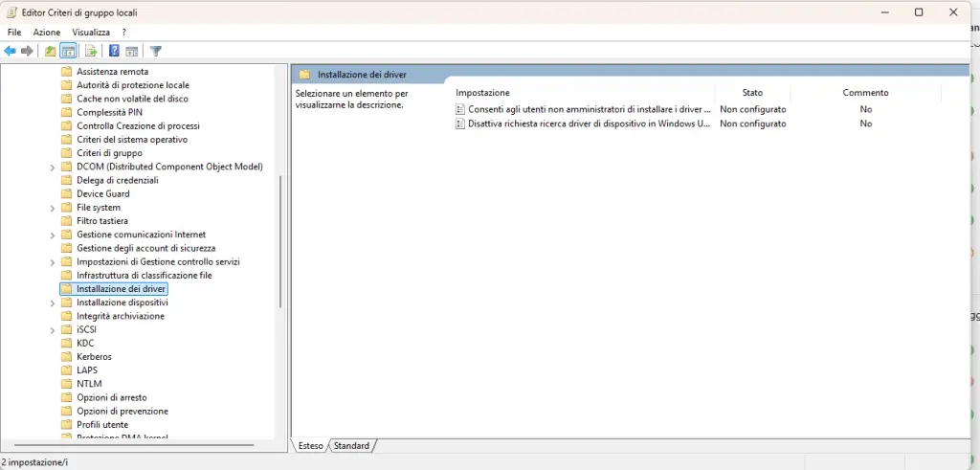Viewport: 980px width, 470px height.
Task: Click the 2 impostazione/i status bar text
Action: coord(34,463)
